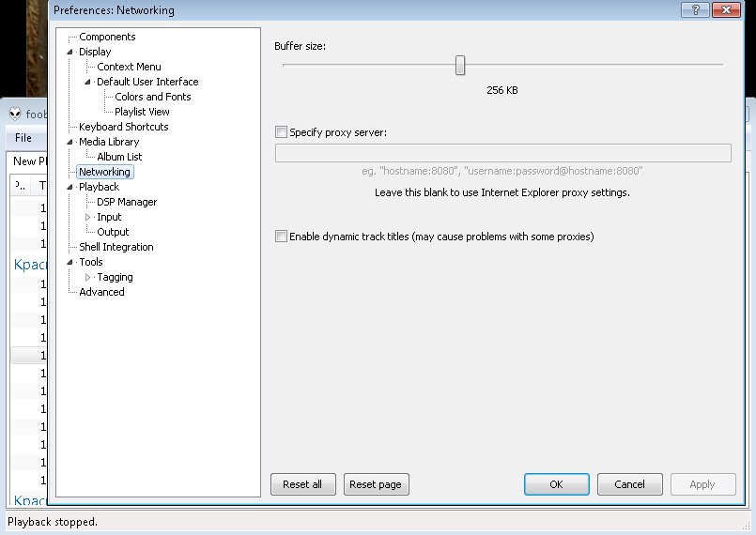Open Output page
Image resolution: width=756 pixels, height=535 pixels.
tap(113, 232)
